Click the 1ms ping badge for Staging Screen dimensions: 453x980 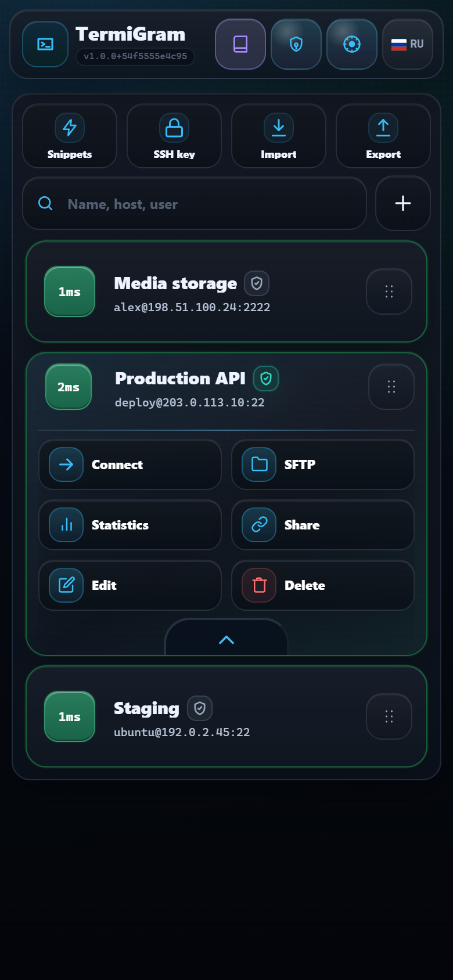70,716
